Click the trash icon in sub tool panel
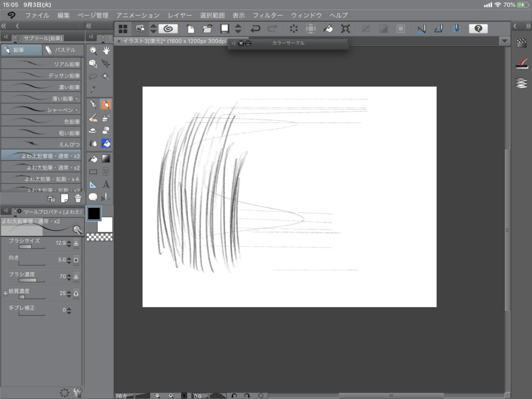The height and width of the screenshot is (399, 532). point(78,197)
